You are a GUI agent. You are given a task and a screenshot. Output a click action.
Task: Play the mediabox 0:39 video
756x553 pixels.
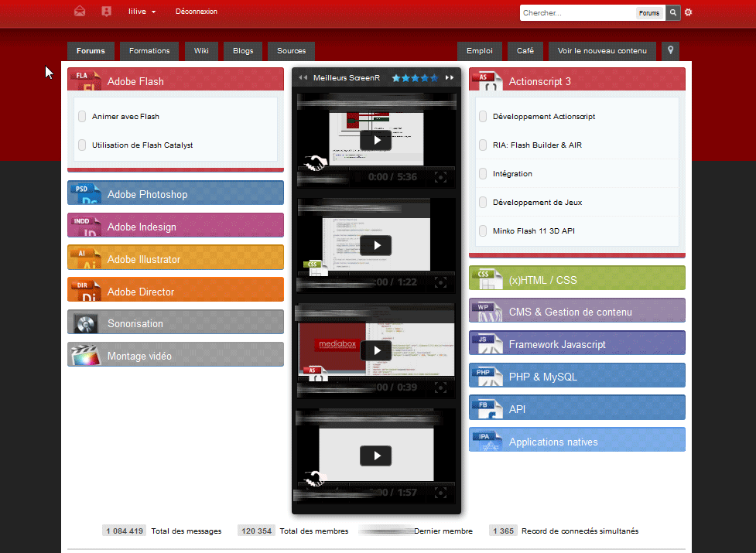[375, 350]
